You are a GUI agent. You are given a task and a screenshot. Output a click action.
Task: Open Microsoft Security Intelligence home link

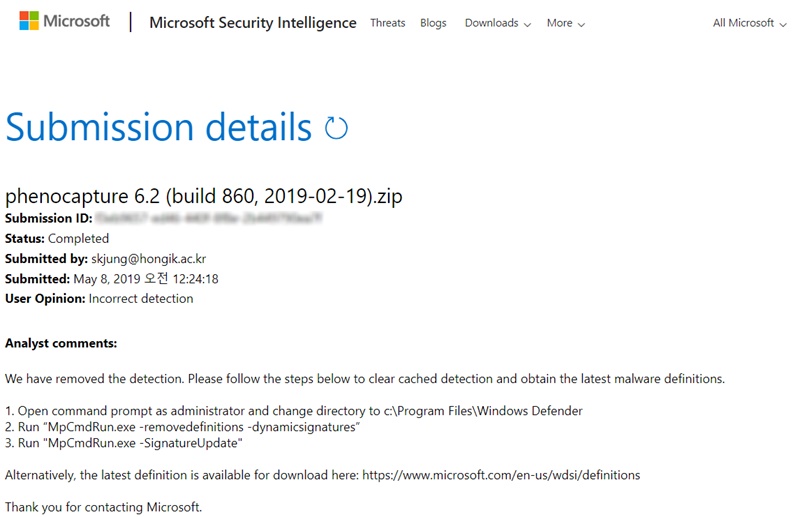[x=252, y=23]
